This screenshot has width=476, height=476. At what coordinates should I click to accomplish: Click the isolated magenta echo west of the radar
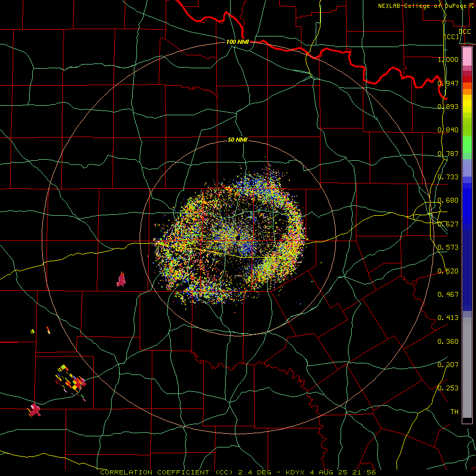[122, 280]
